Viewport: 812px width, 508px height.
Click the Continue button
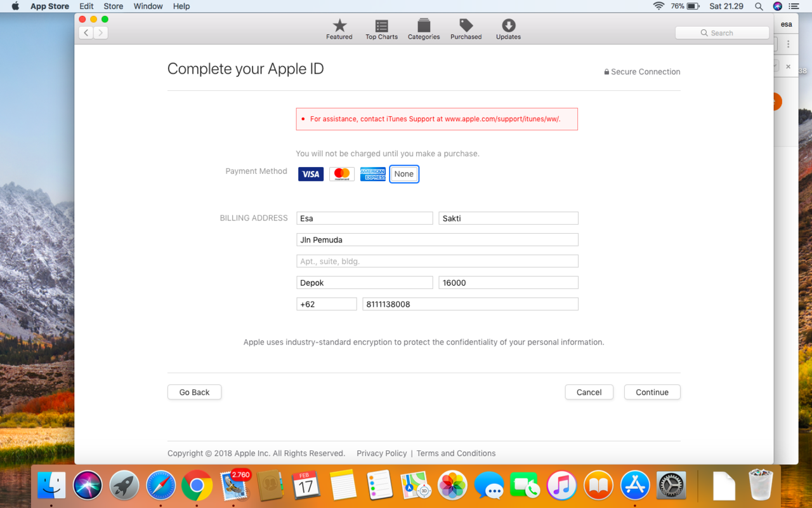click(x=652, y=392)
